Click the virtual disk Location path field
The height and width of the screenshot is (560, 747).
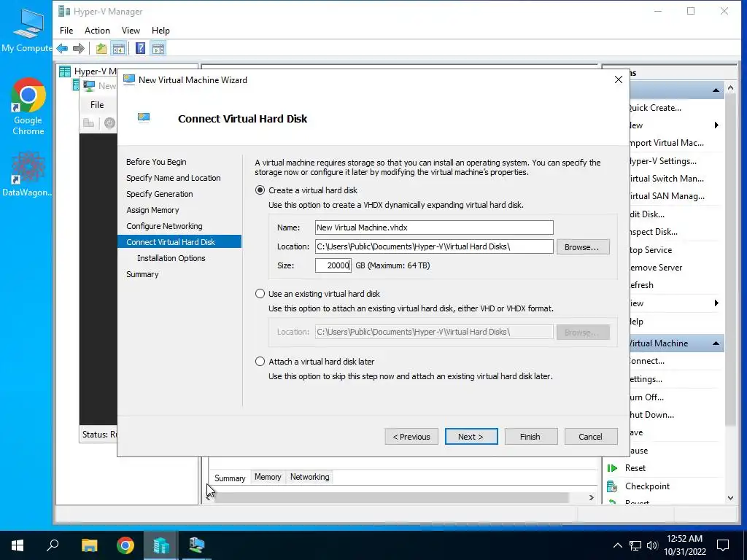434,246
